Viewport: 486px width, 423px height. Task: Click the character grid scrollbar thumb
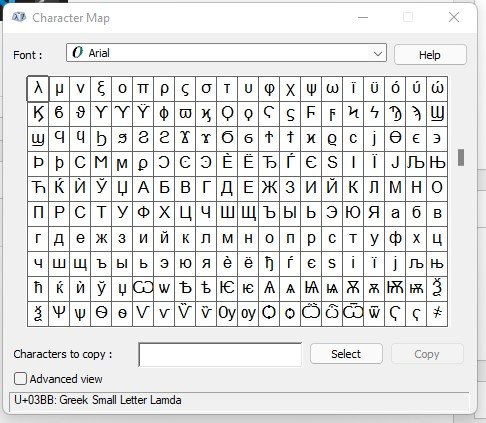pyautogui.click(x=461, y=157)
